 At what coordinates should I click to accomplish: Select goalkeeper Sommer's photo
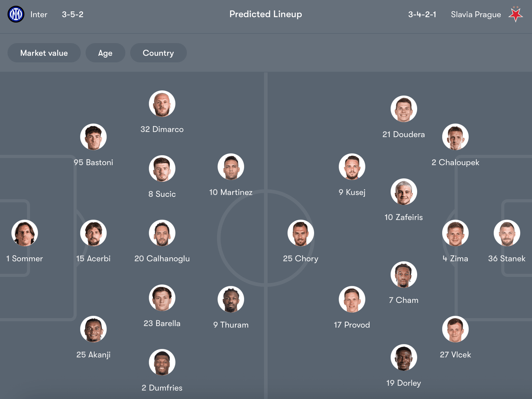click(x=24, y=233)
